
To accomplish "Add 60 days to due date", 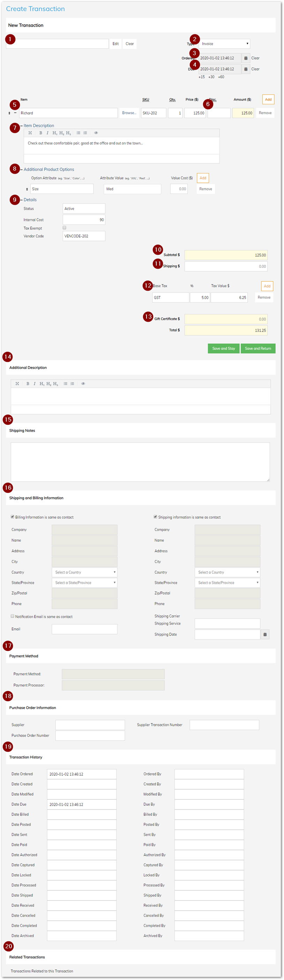I will tap(221, 77).
